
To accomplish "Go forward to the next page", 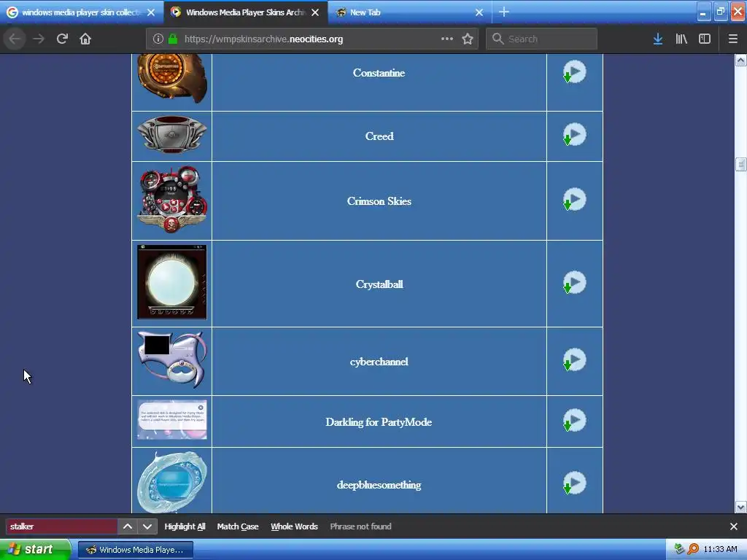I will click(39, 39).
